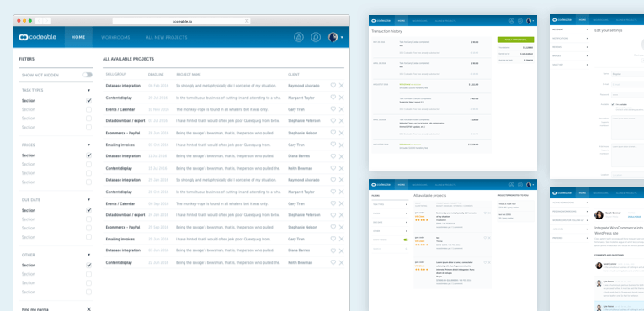The image size is (644, 311).
Task: Open the ALL NEW PROJECTS tab in main window
Action: pos(167,37)
